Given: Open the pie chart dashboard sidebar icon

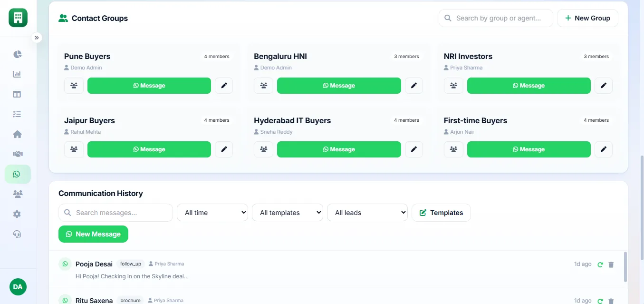Looking at the screenshot, I should [x=18, y=54].
